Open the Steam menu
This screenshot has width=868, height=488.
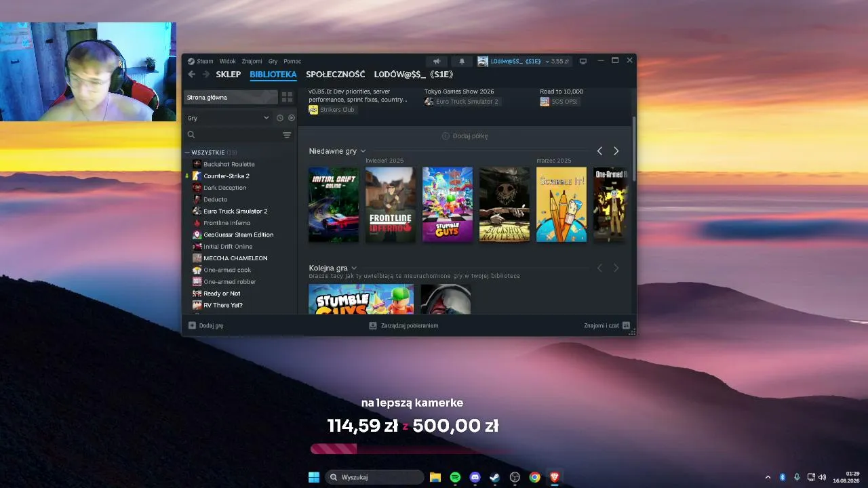tap(205, 61)
